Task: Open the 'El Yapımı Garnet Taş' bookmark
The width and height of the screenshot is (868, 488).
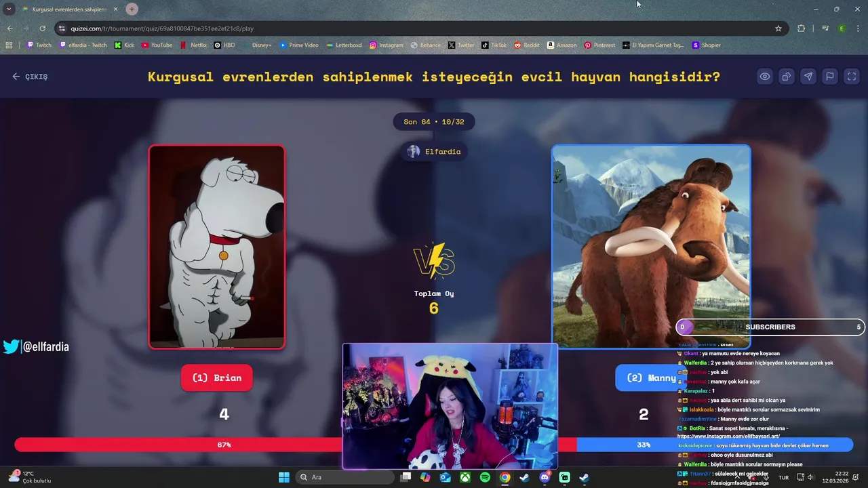Action: coord(653,45)
